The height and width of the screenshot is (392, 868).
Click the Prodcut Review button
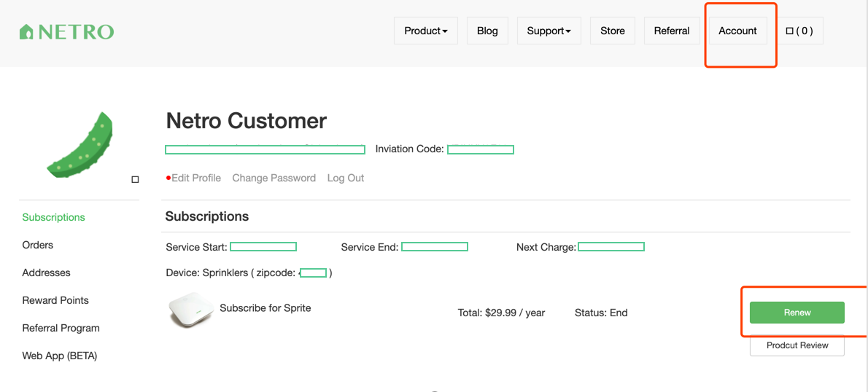click(x=797, y=345)
